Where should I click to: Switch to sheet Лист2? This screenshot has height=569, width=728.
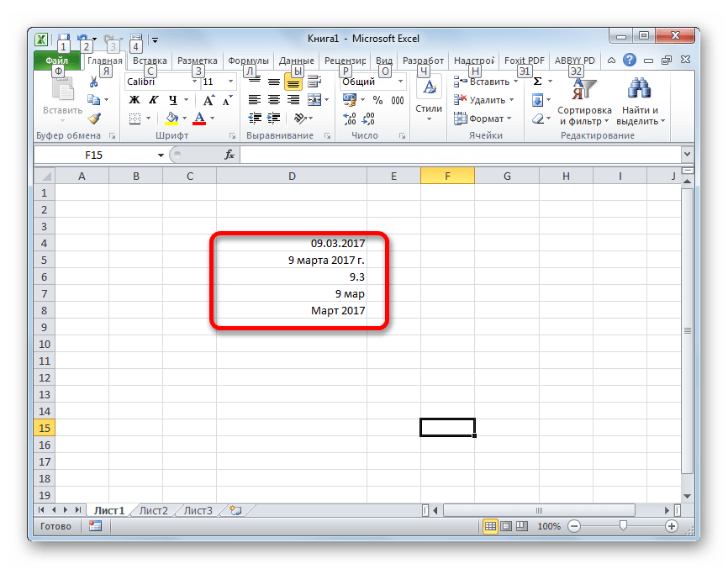[154, 510]
